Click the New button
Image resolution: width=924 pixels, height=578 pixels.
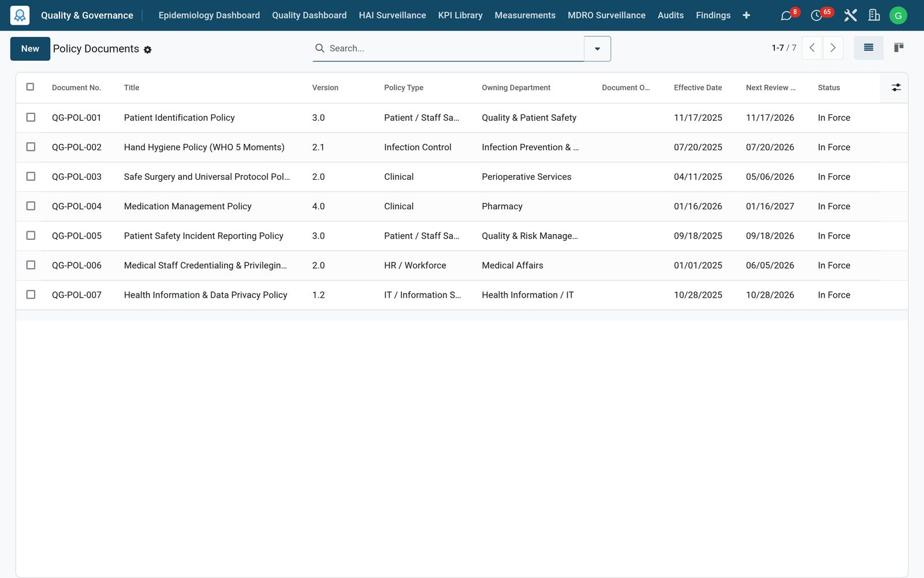[30, 49]
